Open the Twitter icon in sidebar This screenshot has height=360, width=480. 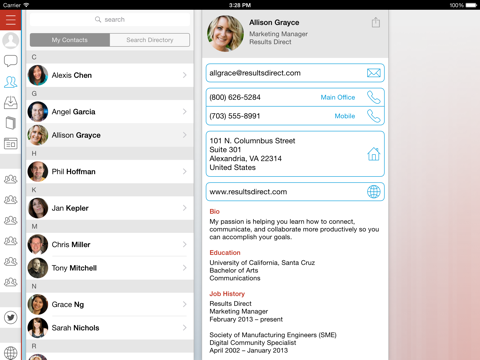11,317
